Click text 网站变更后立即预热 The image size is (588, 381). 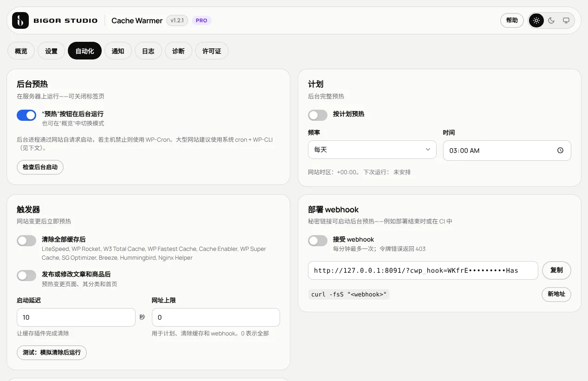coord(44,221)
